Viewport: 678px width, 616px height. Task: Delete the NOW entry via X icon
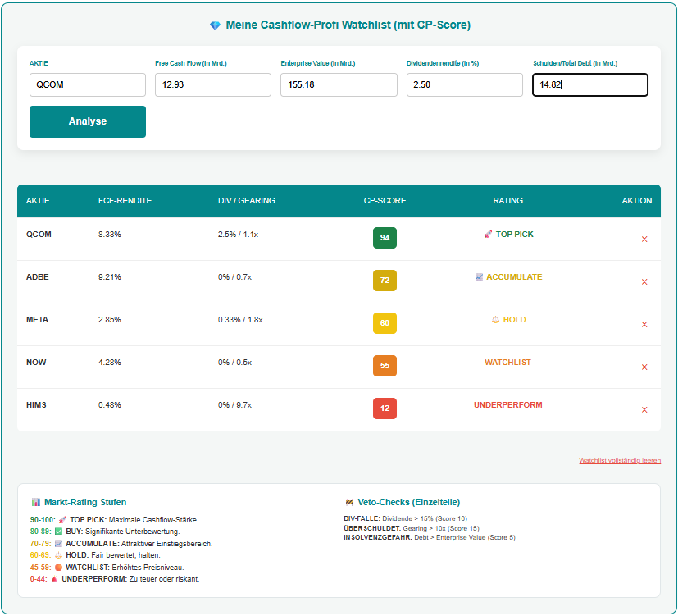(x=644, y=367)
